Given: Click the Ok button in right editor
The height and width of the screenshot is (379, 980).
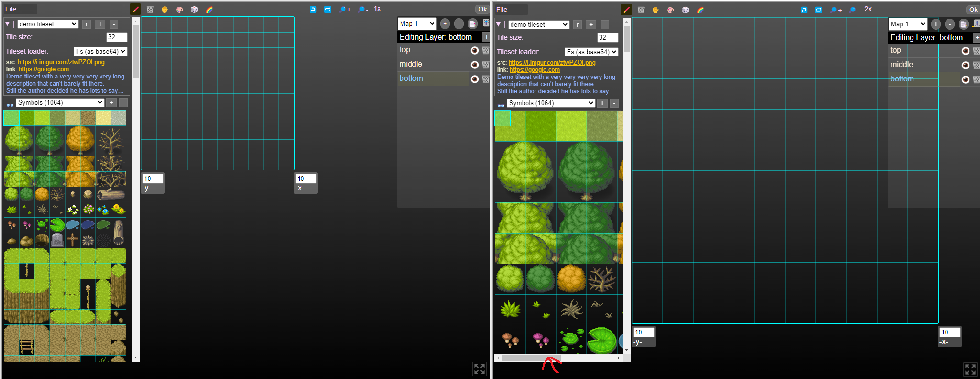Looking at the screenshot, I should pos(973,10).
